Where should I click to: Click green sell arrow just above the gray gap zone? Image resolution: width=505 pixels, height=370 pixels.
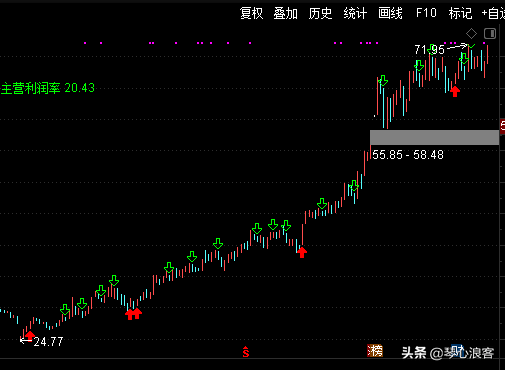click(383, 80)
